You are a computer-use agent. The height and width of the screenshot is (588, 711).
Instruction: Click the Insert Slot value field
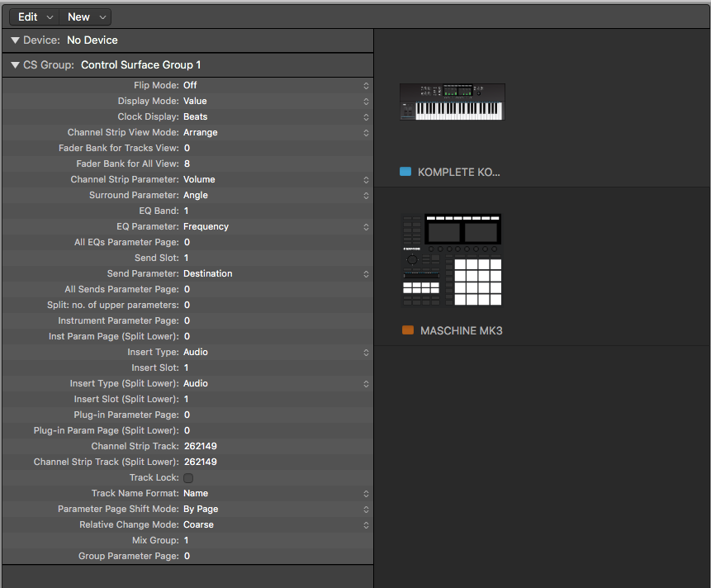(x=186, y=367)
